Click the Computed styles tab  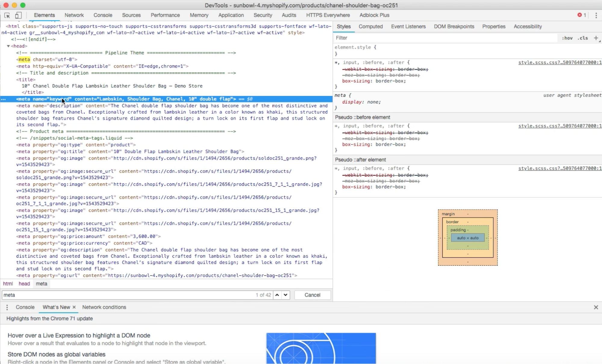point(370,26)
